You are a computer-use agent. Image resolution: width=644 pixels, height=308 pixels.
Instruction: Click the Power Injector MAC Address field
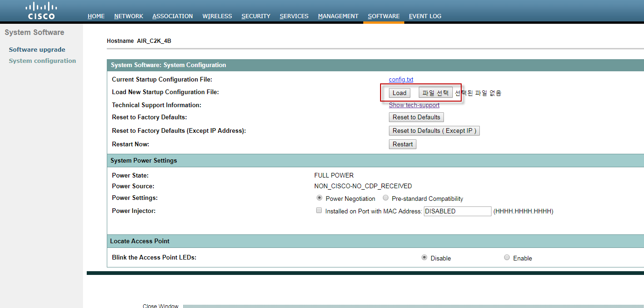[457, 211]
